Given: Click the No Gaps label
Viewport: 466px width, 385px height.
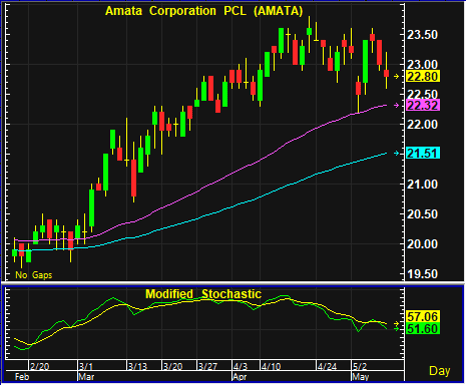Looking at the screenshot, I should click(34, 275).
